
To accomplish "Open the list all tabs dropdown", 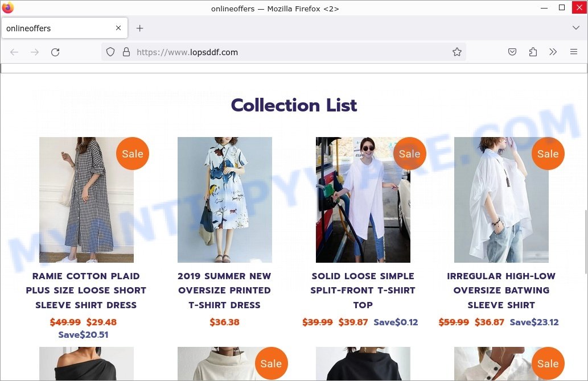I will [x=576, y=27].
